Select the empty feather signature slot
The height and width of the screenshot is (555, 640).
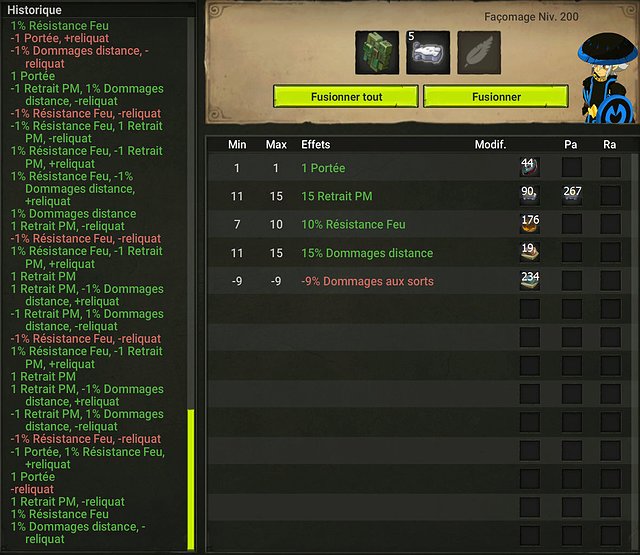point(479,53)
